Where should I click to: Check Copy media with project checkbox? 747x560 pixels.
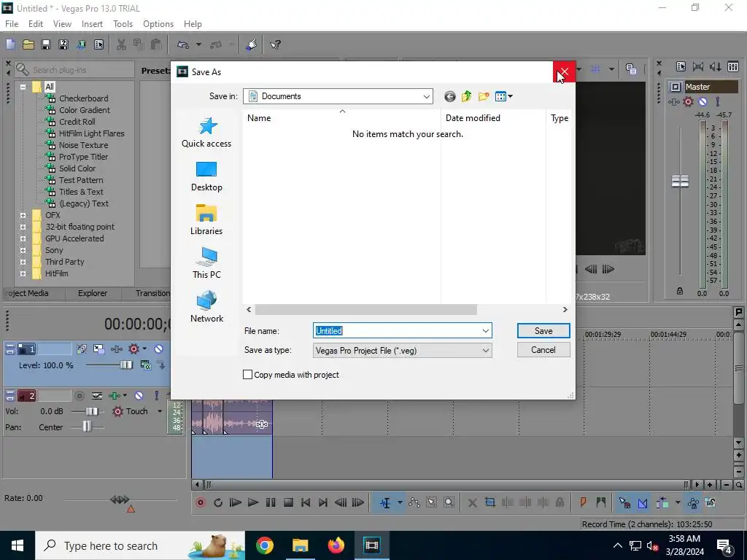pos(248,375)
